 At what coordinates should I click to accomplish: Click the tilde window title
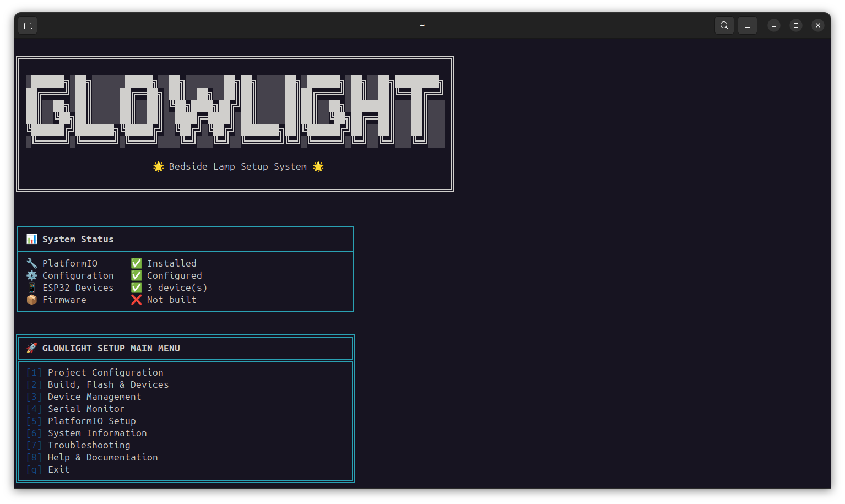pos(422,25)
